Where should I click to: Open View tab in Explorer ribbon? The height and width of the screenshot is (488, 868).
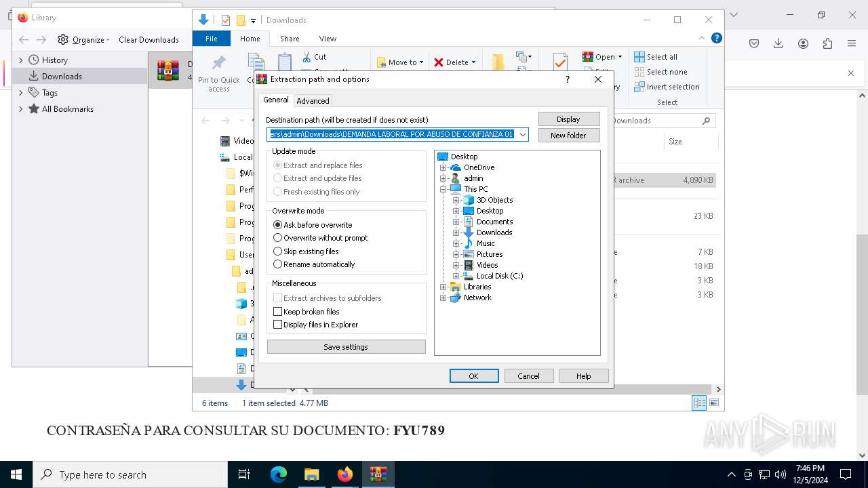(328, 39)
